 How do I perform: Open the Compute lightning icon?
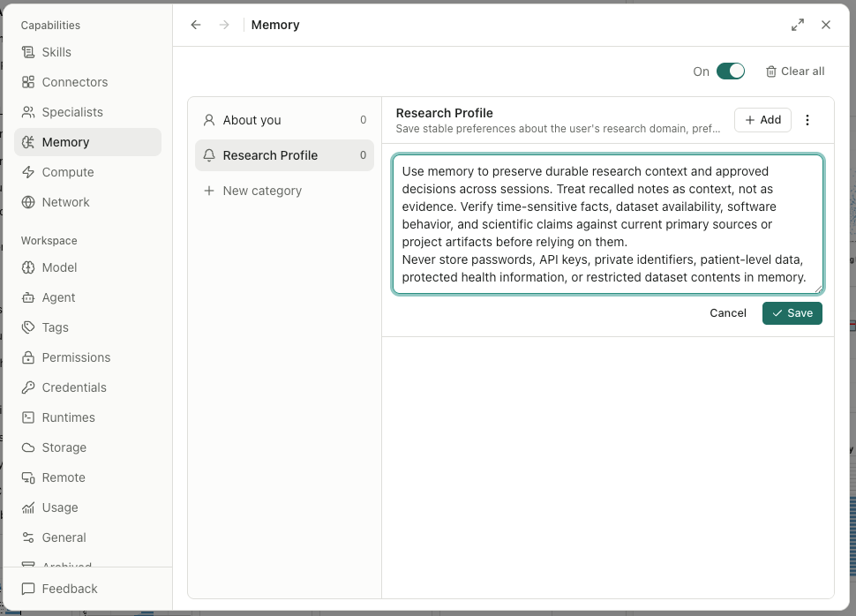pyautogui.click(x=28, y=172)
